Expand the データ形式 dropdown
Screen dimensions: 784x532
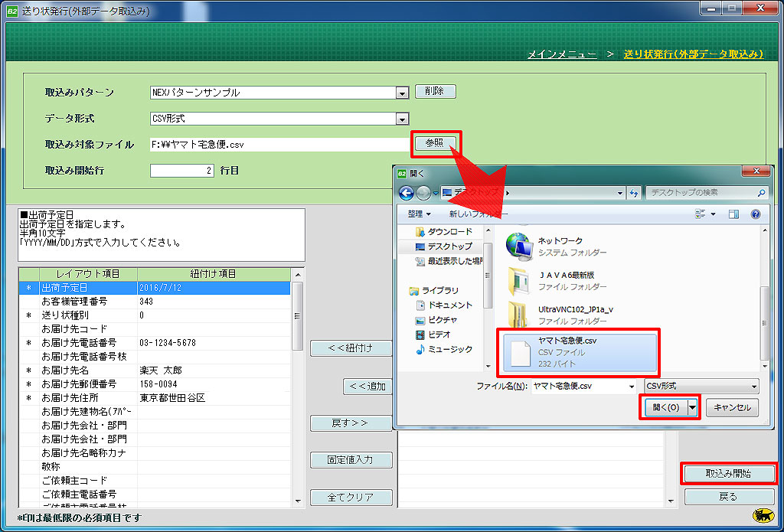(x=402, y=119)
